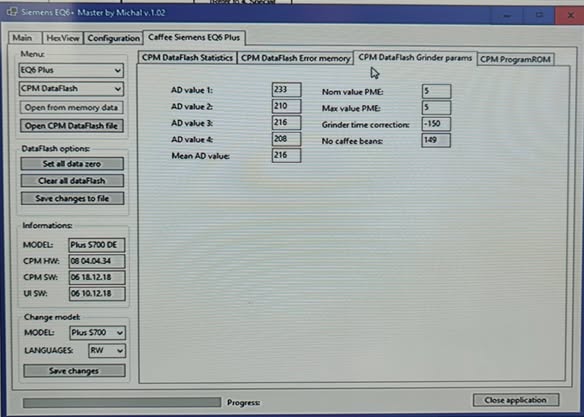584x417 pixels.
Task: Click the 'Max value PME:' label
Action: tap(351, 108)
